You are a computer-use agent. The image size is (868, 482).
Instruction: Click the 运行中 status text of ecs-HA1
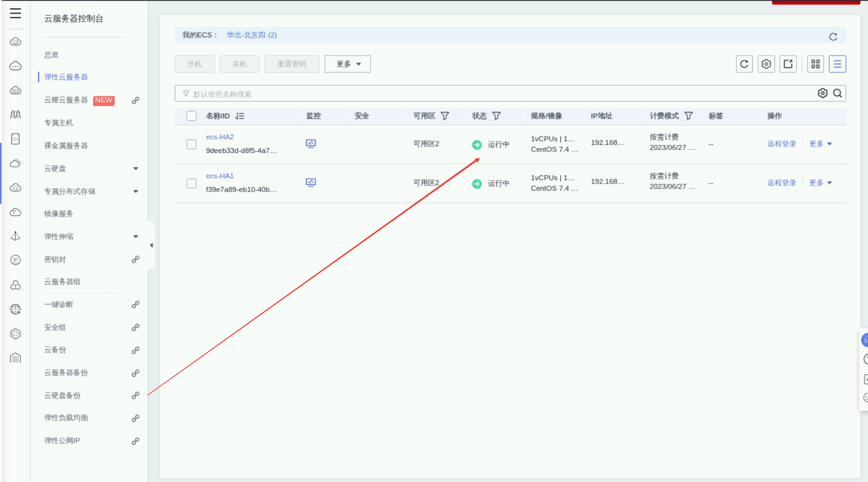[x=498, y=184]
